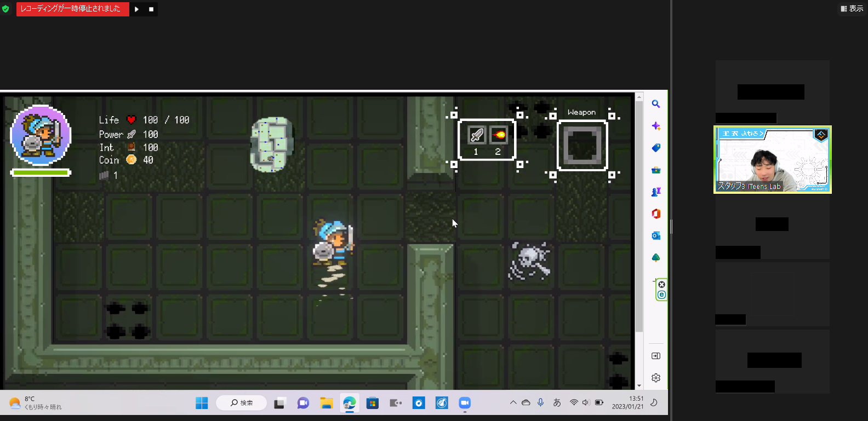Screen dimensions: 868x421
Task: Open the Shopping tag icon in sidebar
Action: [656, 148]
